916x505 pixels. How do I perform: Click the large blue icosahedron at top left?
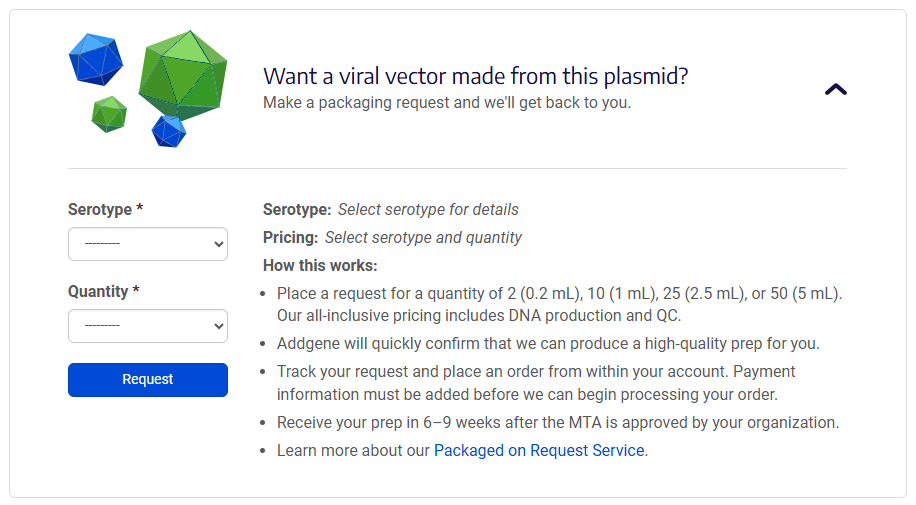click(x=95, y=58)
